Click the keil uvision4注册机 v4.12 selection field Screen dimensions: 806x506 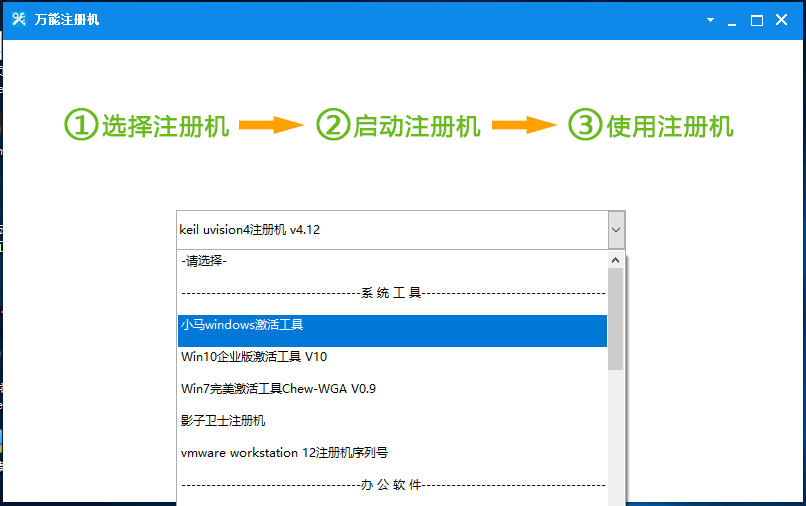(390, 230)
